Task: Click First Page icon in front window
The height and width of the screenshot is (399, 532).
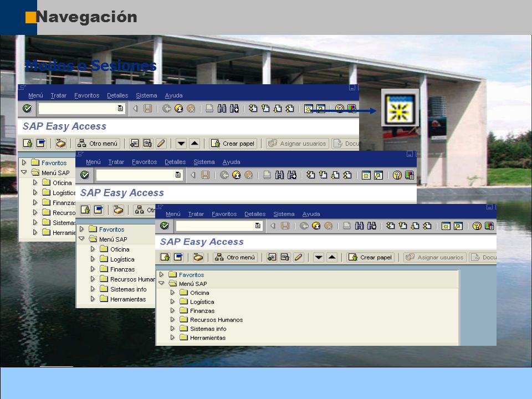Action: 391,226
